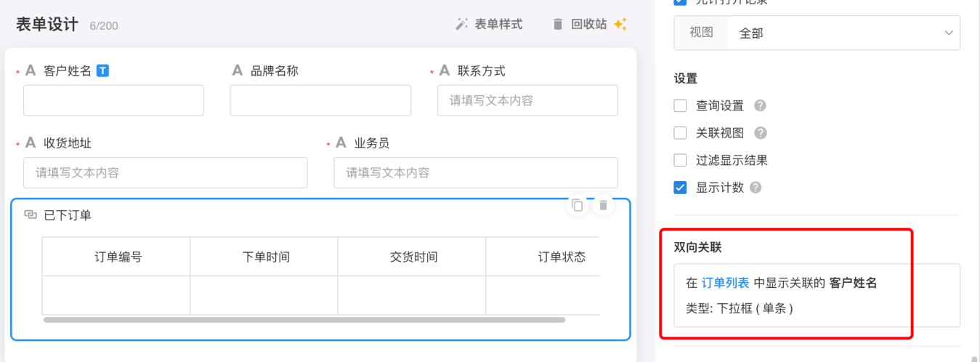The width and height of the screenshot is (980, 362).
Task: Tick the 过滤显示结果 checkbox
Action: point(680,160)
